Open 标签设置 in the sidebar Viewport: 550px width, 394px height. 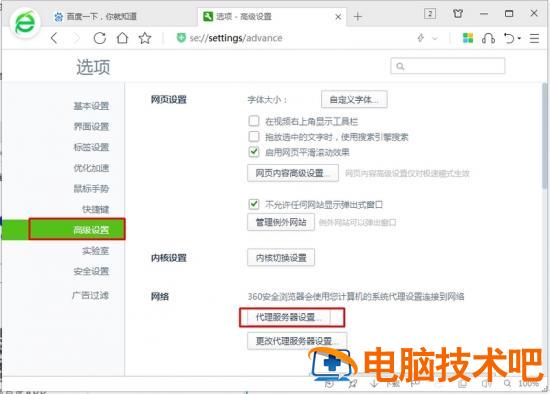coord(91,147)
